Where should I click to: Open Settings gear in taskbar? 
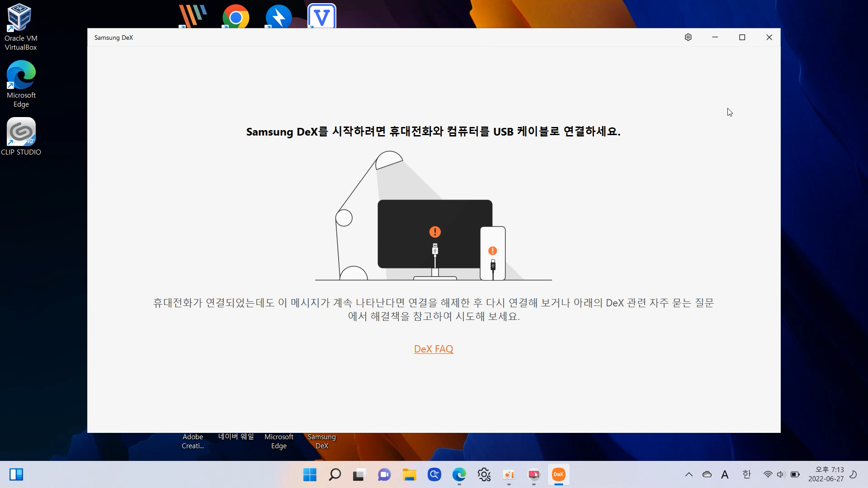pyautogui.click(x=484, y=474)
